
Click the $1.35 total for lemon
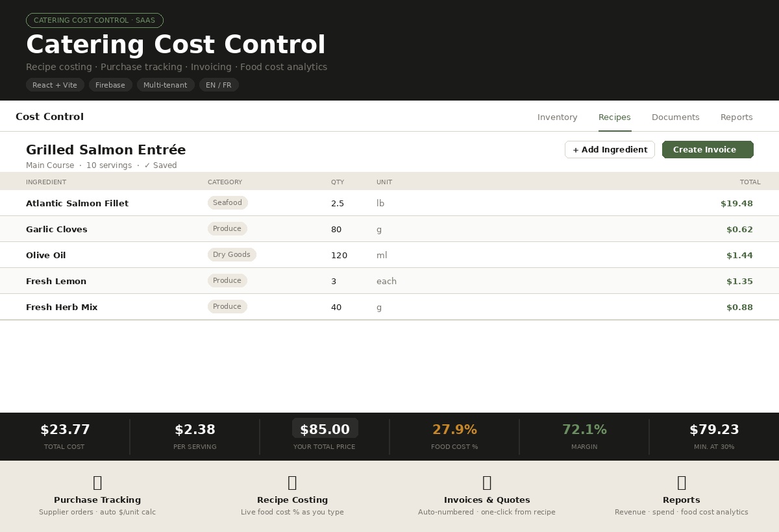pos(739,281)
